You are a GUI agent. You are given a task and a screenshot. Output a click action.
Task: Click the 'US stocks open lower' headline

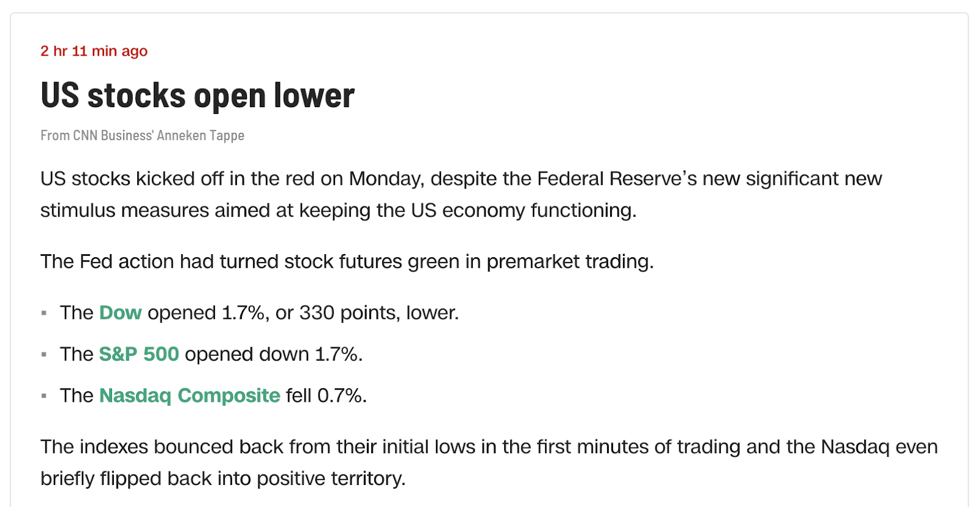(x=197, y=96)
